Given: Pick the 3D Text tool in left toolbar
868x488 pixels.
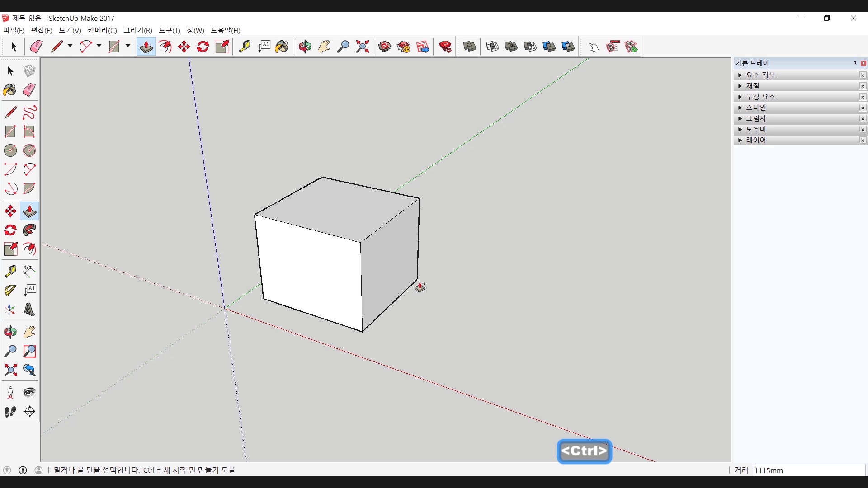Looking at the screenshot, I should (x=29, y=310).
